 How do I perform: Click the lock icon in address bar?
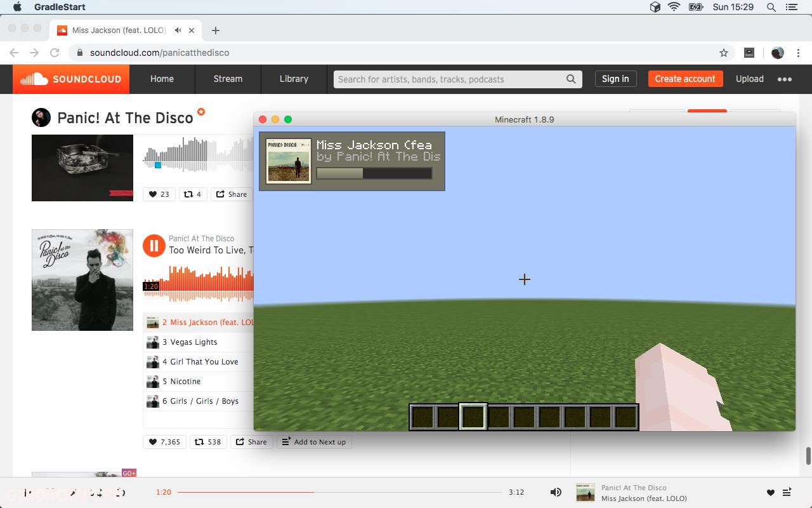click(x=80, y=53)
